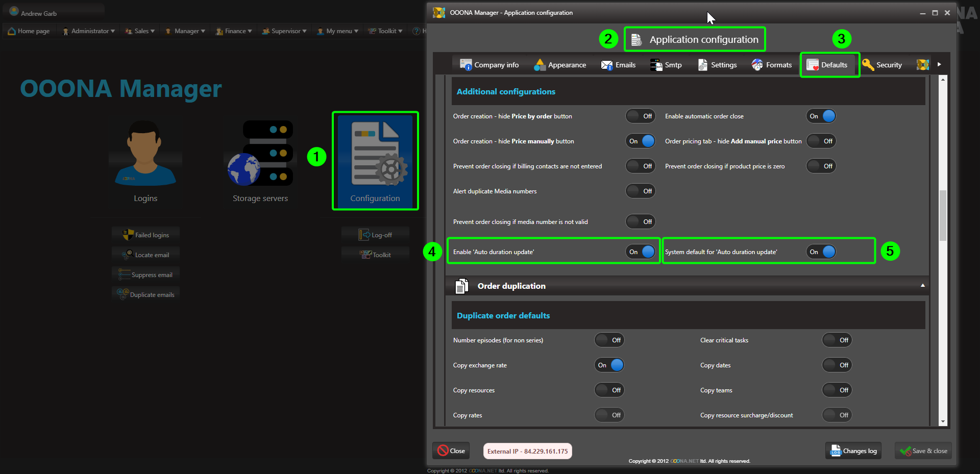Viewport: 980px width, 474px height.
Task: Open the Storage servers icon
Action: (x=260, y=154)
